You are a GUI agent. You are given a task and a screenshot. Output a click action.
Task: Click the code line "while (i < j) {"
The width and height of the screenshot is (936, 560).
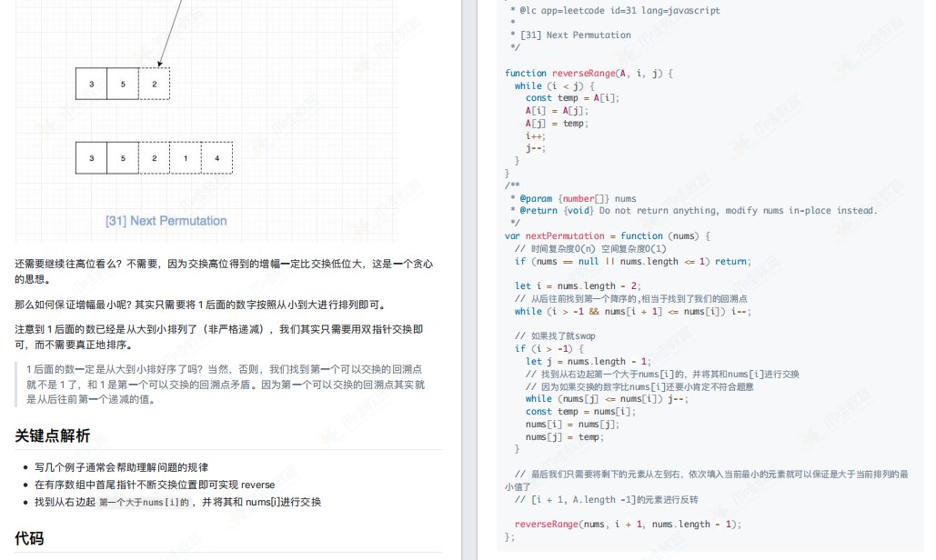click(555, 85)
